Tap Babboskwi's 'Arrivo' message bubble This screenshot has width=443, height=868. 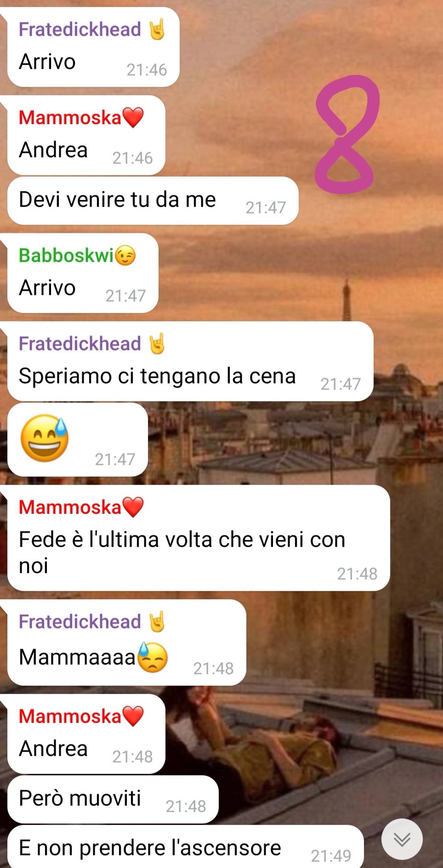click(x=83, y=273)
